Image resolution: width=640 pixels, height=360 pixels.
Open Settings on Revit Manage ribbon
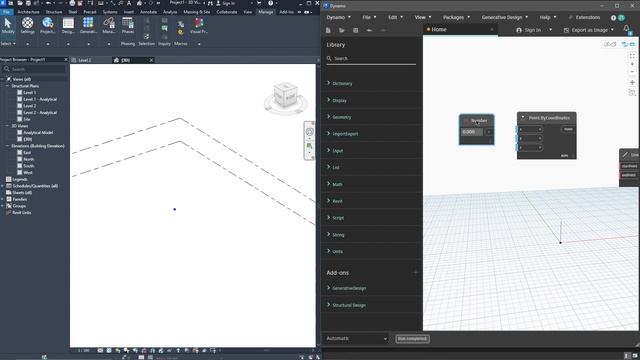[27, 25]
